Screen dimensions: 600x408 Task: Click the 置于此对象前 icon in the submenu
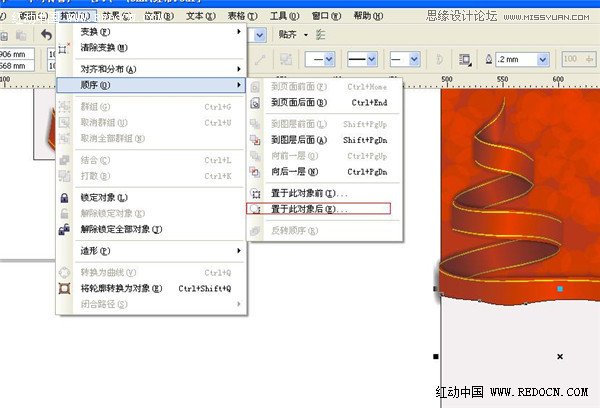[x=255, y=193]
